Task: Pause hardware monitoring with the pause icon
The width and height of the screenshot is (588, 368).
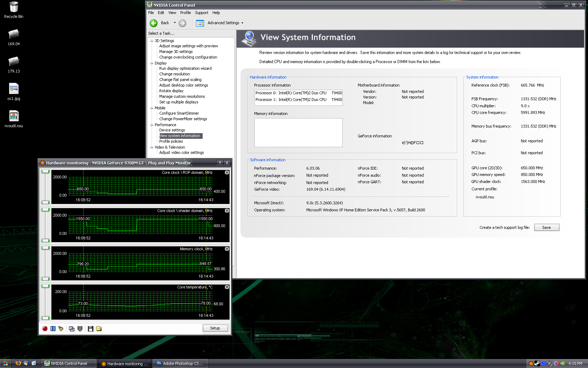Action: (53, 328)
